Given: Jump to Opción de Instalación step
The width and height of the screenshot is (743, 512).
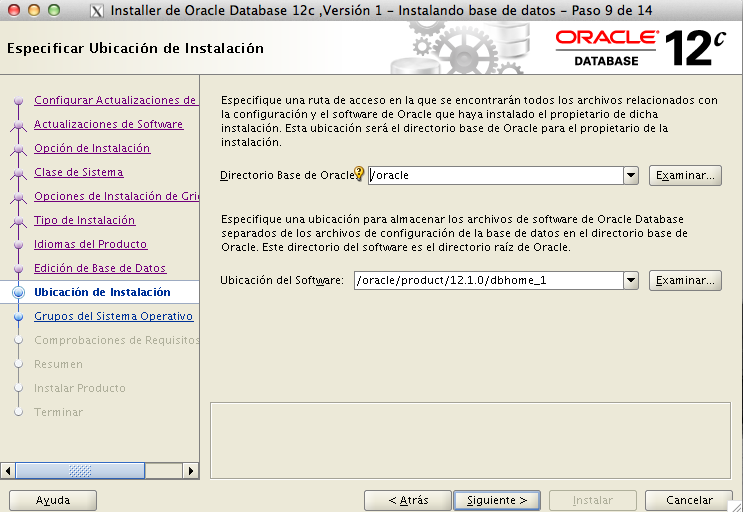Looking at the screenshot, I should pyautogui.click(x=92, y=148).
